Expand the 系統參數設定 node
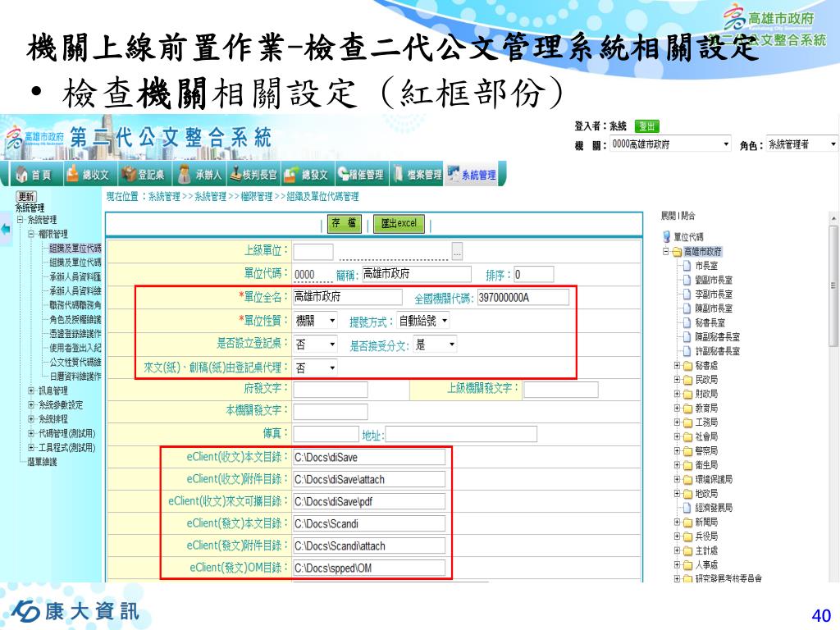The height and width of the screenshot is (630, 840). click(x=31, y=405)
